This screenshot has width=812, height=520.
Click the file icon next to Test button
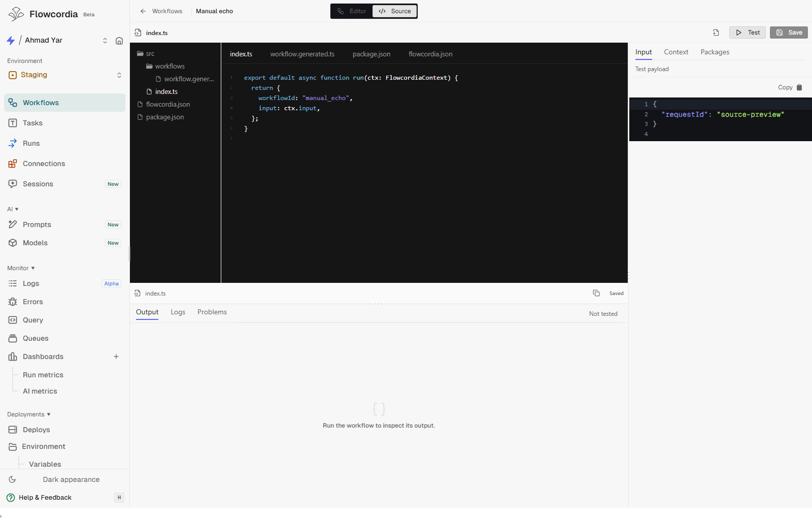716,32
